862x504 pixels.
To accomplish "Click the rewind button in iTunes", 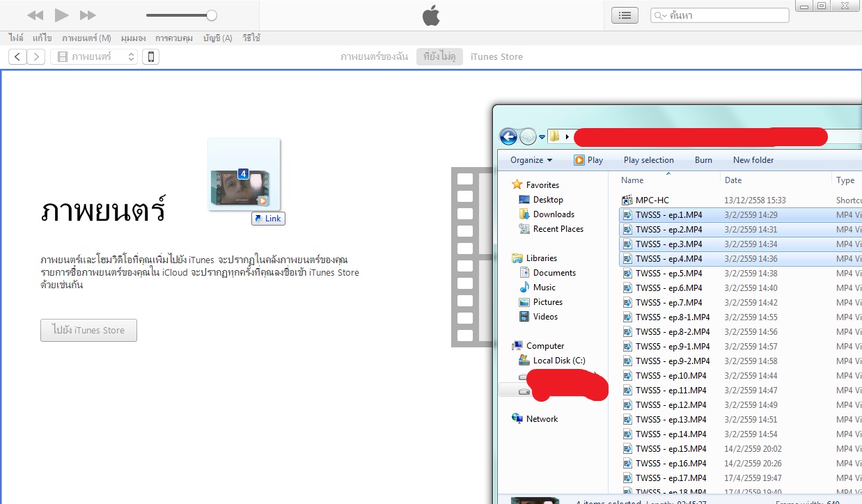I will (x=36, y=15).
